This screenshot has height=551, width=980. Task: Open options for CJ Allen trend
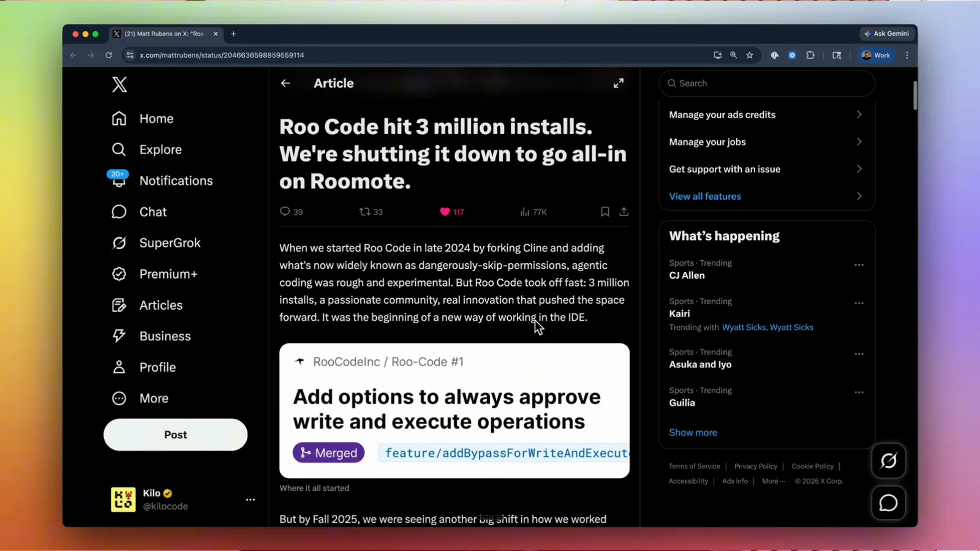[859, 265]
